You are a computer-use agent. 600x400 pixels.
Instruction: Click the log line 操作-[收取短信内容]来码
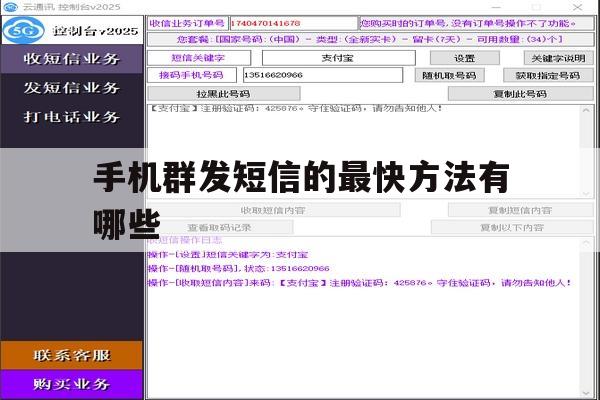pyautogui.click(x=360, y=283)
